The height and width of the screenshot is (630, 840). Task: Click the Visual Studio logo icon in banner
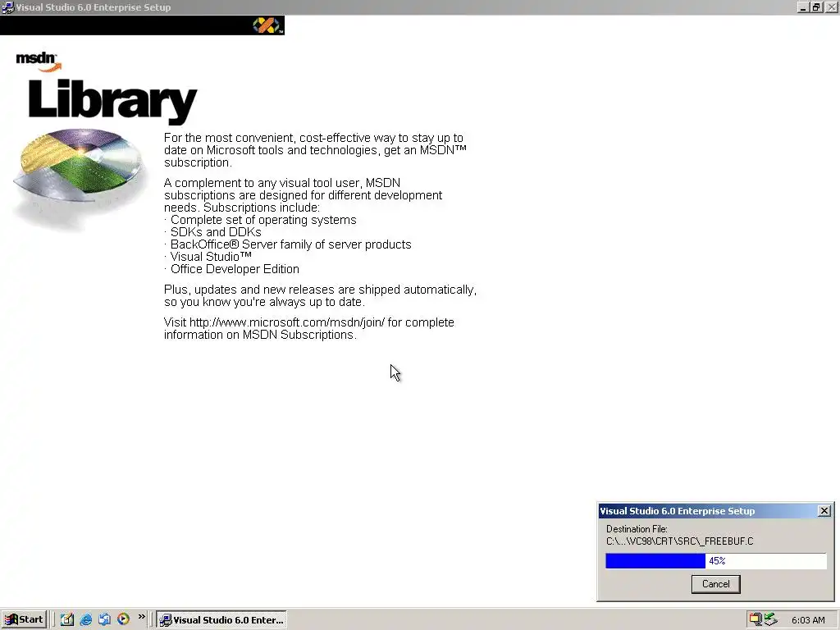click(x=267, y=25)
